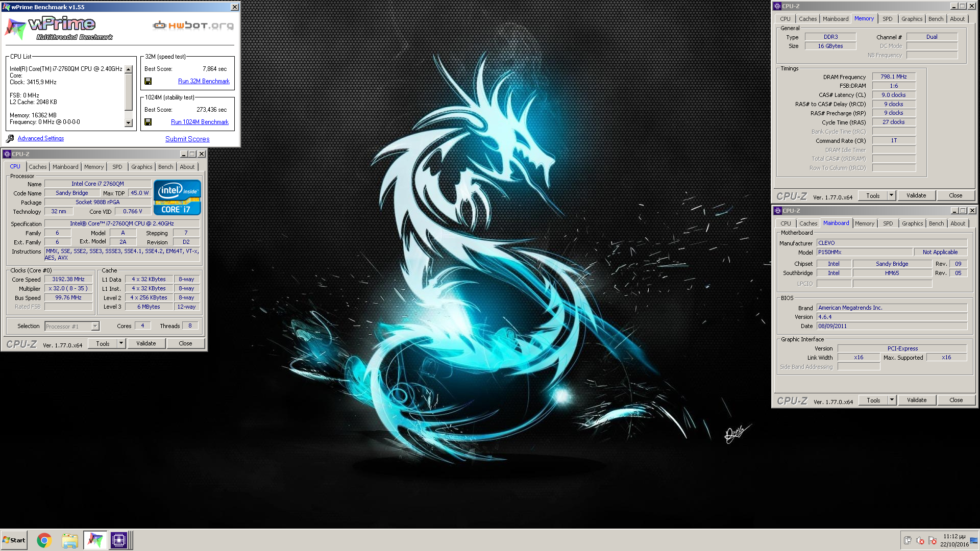Click the Action Center flag tray icon
Screen dimensions: 980x551
point(933,540)
